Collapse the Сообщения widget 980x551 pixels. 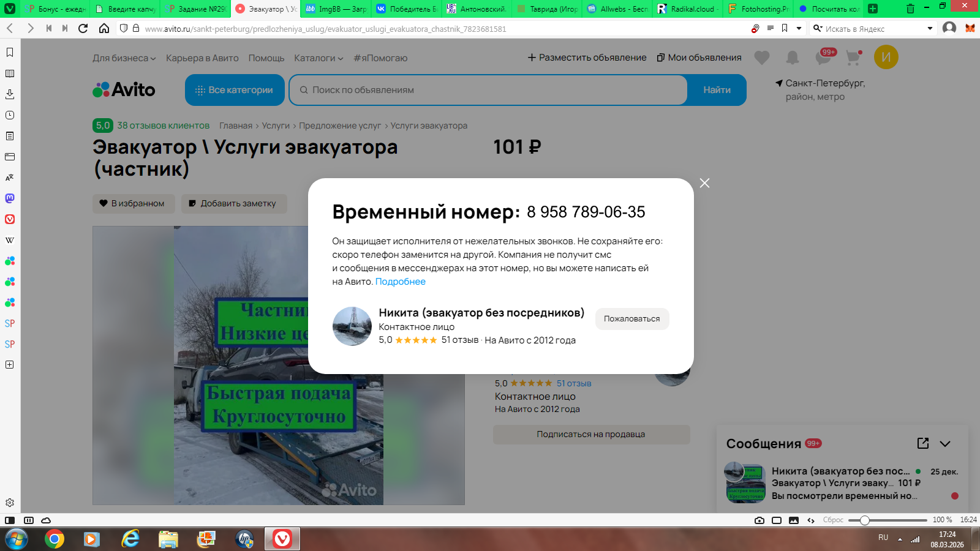coord(945,444)
